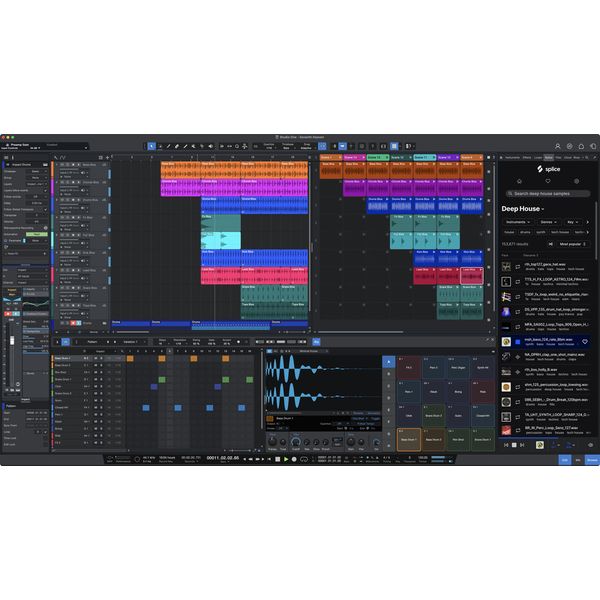The image size is (600, 600).
Task: Select the rth_top127_gaza_hat.wav sample
Action: tap(545, 264)
